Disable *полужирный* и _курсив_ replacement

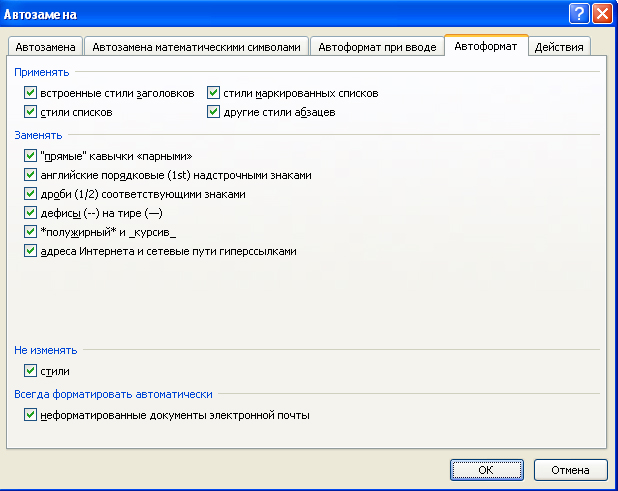coord(29,232)
